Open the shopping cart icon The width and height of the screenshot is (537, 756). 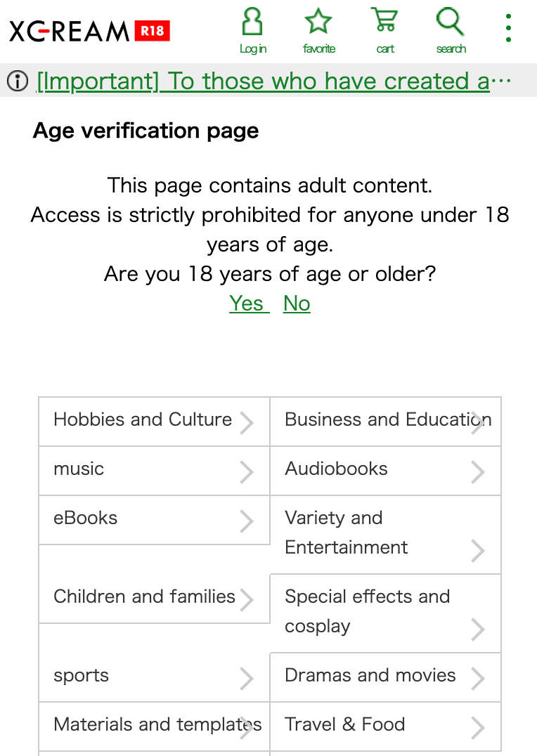click(x=384, y=28)
